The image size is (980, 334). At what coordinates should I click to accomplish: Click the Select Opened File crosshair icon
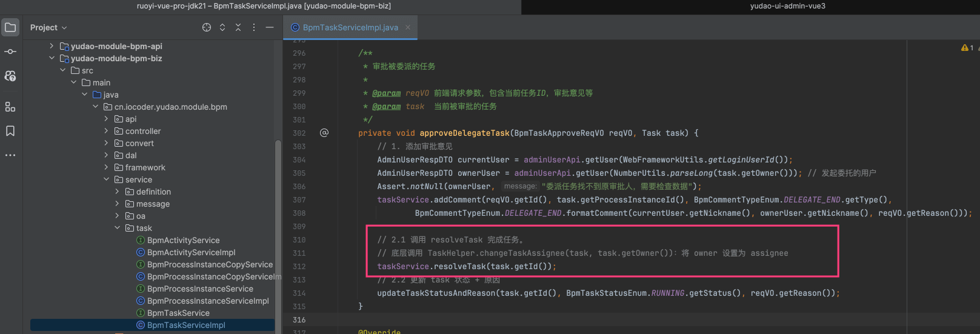[207, 27]
